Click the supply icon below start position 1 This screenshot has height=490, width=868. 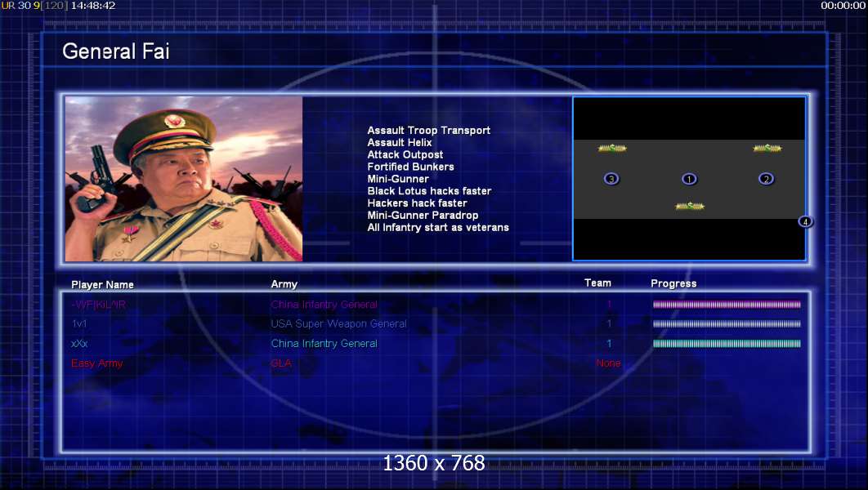(690, 206)
